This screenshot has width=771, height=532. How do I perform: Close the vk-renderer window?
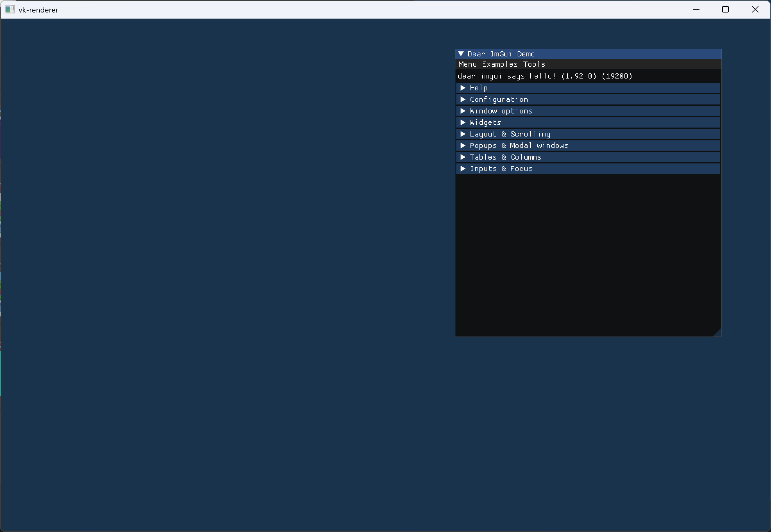(755, 9)
